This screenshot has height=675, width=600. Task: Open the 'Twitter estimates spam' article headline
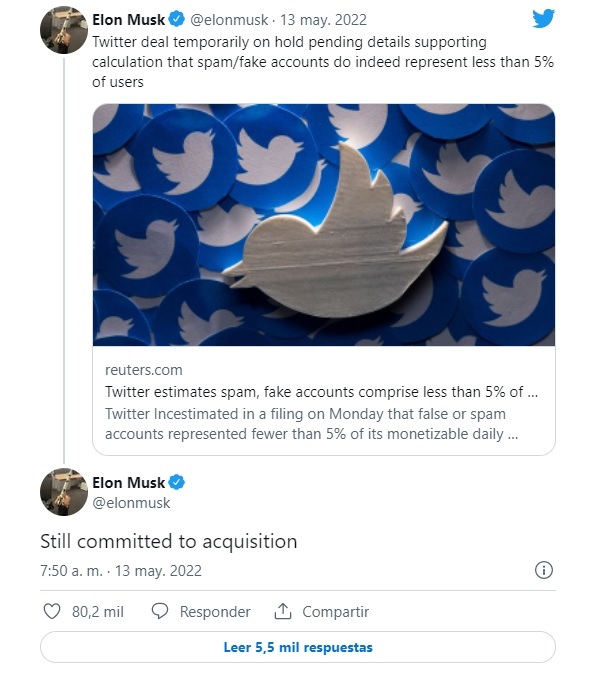322,392
